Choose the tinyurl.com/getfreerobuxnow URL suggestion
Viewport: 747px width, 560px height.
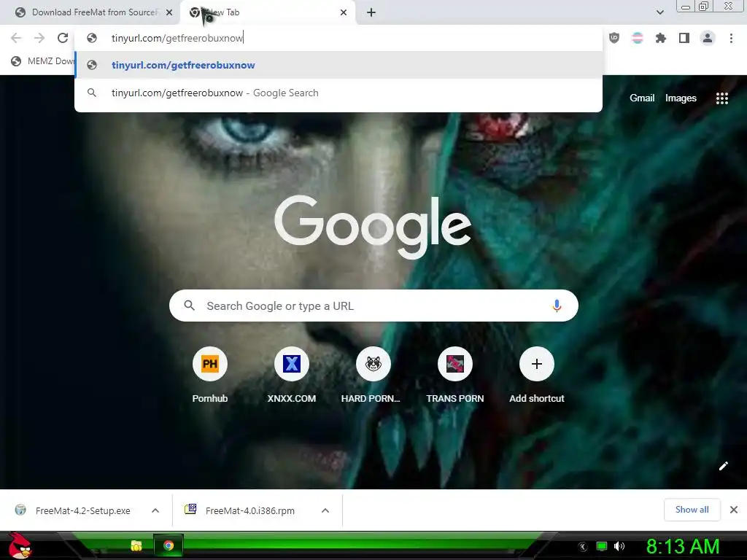[338, 65]
